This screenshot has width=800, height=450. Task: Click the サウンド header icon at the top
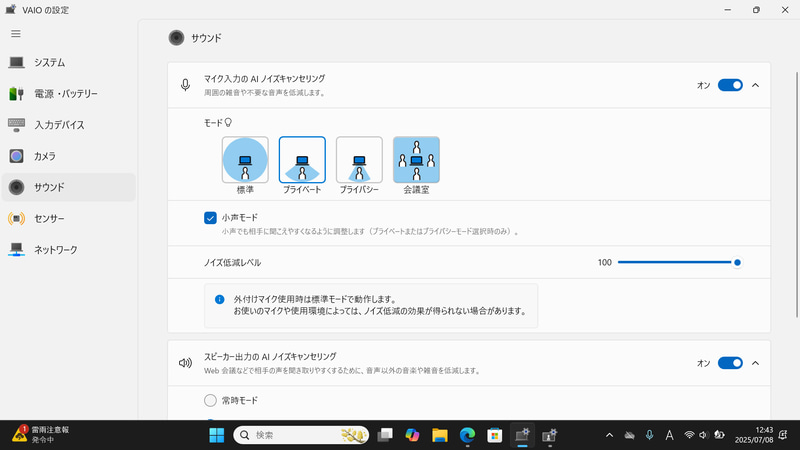pyautogui.click(x=177, y=38)
